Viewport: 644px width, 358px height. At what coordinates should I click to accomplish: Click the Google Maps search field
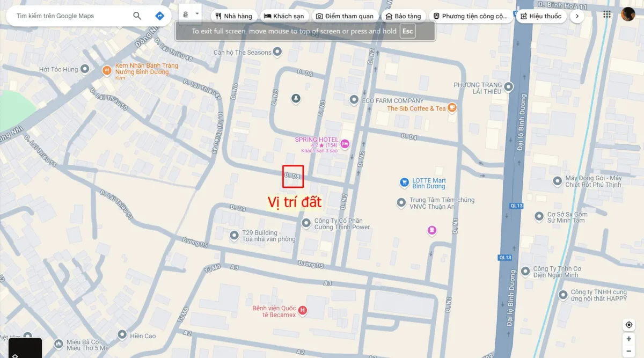[70, 16]
